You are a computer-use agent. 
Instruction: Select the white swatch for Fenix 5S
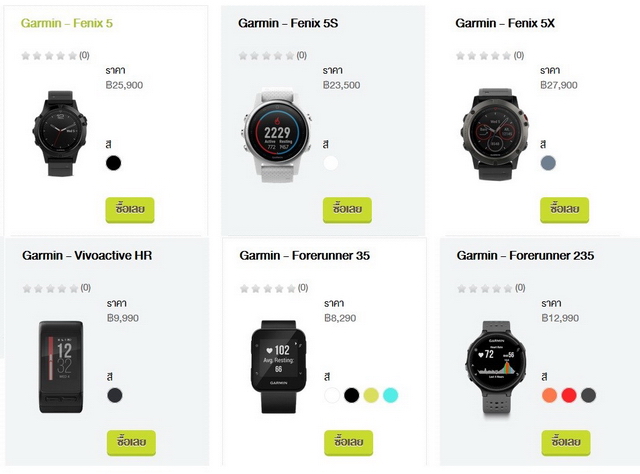click(x=331, y=163)
